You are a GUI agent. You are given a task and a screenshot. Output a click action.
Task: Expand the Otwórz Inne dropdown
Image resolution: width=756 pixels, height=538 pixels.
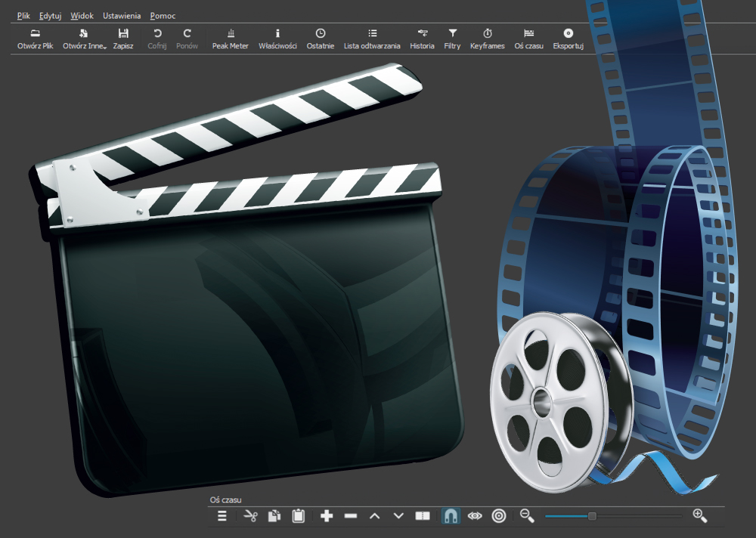point(84,39)
